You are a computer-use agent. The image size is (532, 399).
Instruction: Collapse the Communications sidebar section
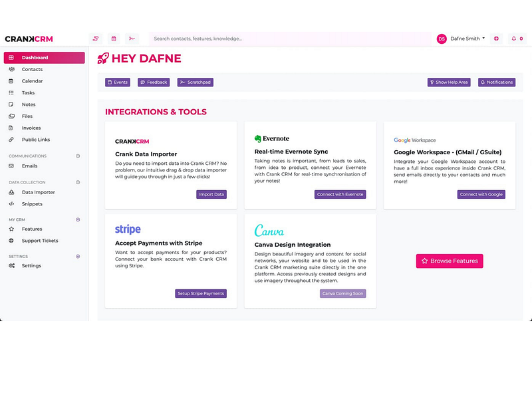pyautogui.click(x=78, y=156)
